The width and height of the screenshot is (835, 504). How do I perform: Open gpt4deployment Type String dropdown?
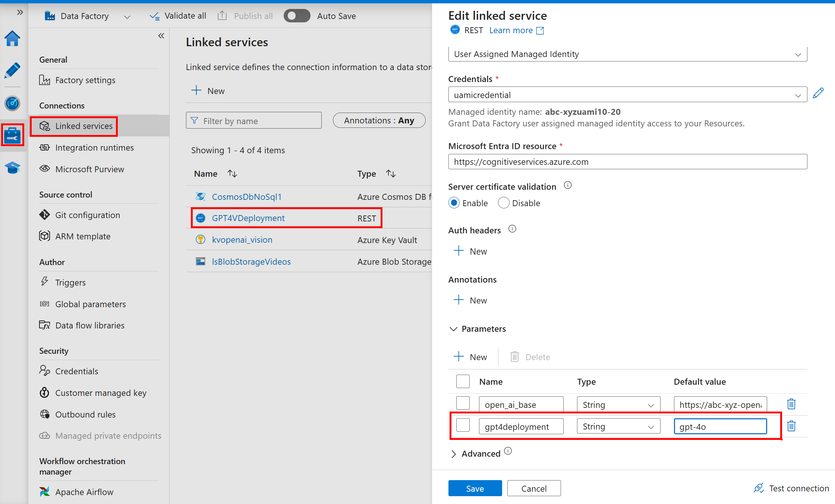click(x=618, y=426)
